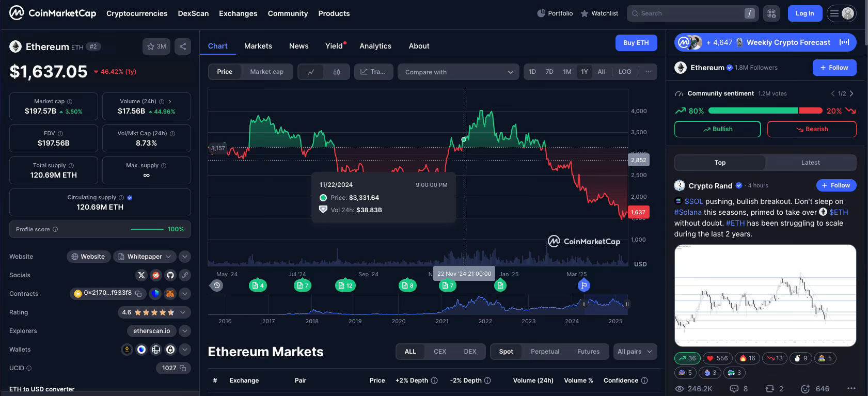Copy the contract address 0x2170...f933f8
This screenshot has height=396, width=868.
coord(138,293)
